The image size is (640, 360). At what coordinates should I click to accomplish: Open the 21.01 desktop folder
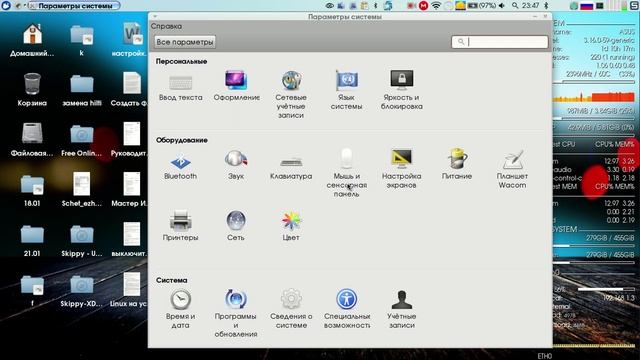point(32,240)
